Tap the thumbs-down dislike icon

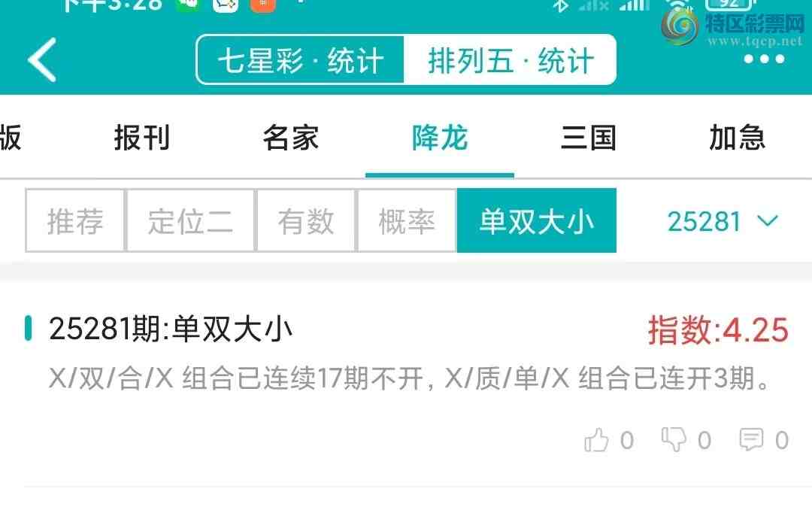pos(674,439)
